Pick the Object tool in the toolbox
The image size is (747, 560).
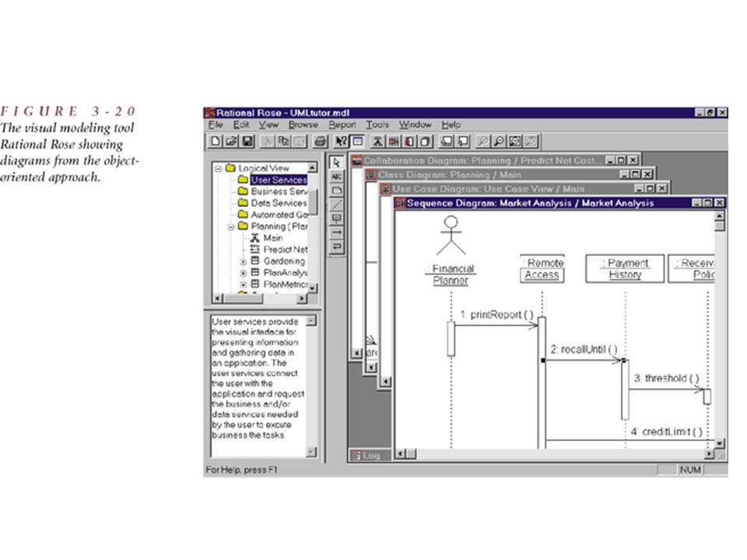[x=336, y=219]
